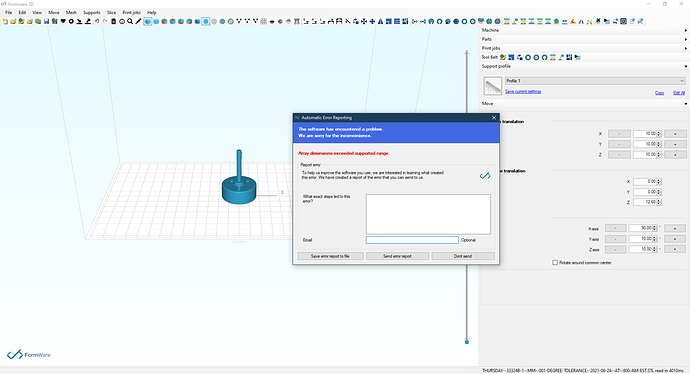Click the blue undo arrow icon
The width and height of the screenshot is (690, 374).
point(97,21)
